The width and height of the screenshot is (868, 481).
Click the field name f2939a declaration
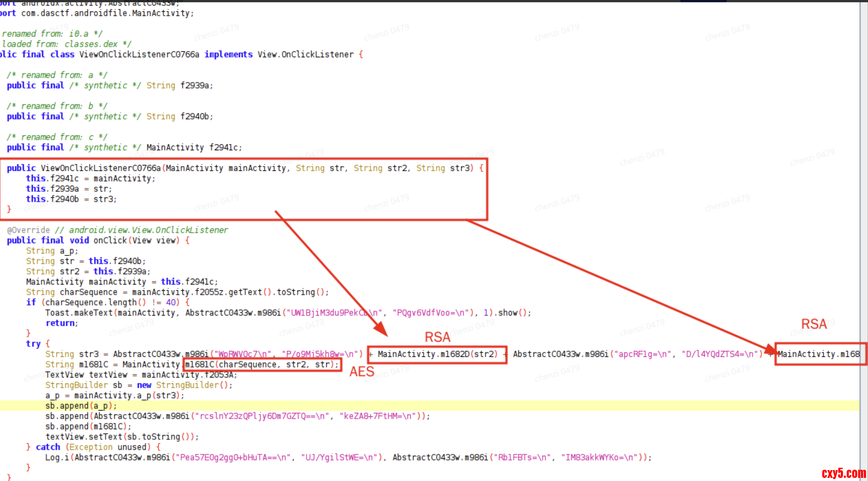(196, 86)
